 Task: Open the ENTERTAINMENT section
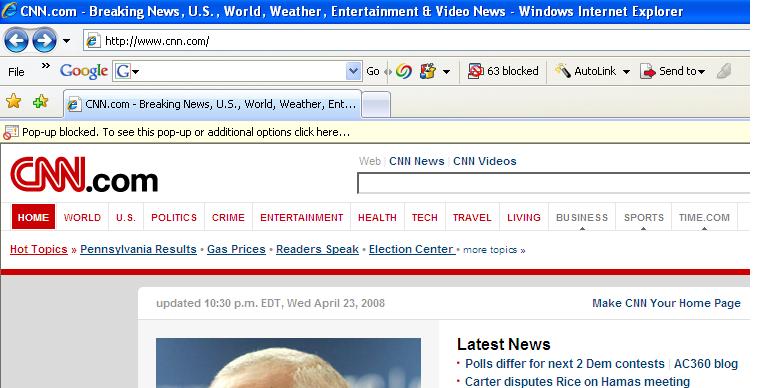click(x=302, y=217)
